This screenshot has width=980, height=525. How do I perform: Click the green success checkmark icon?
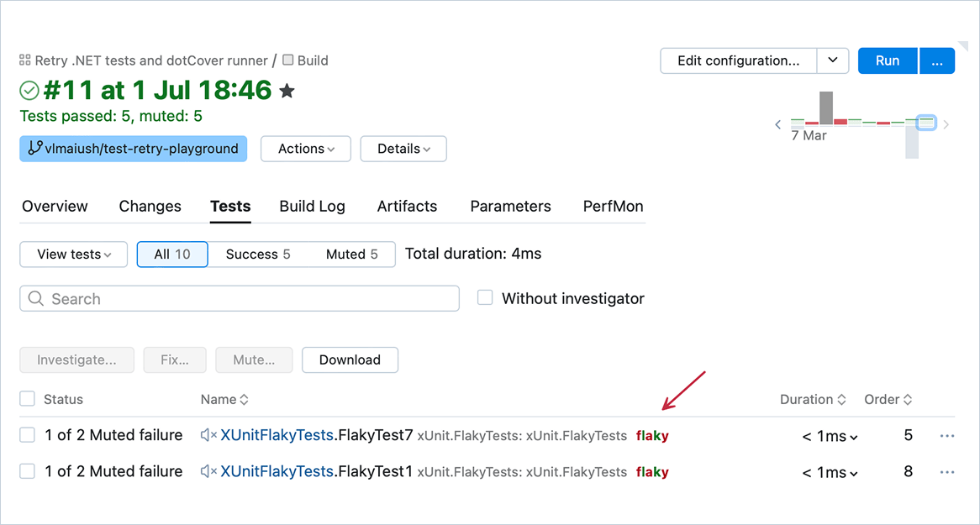point(29,90)
